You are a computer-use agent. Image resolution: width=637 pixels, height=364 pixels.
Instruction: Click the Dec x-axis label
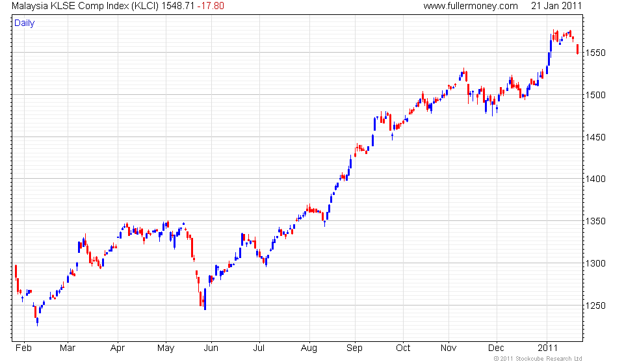[x=496, y=348]
